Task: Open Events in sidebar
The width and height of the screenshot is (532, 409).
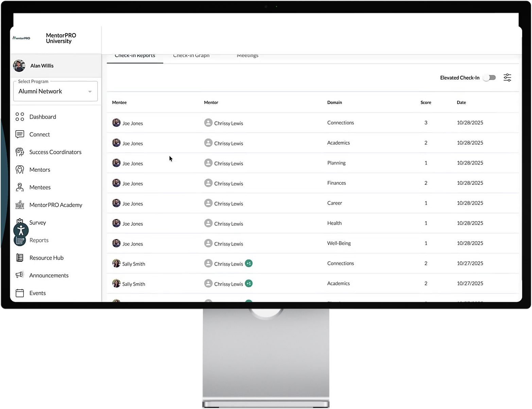Action: click(x=38, y=293)
